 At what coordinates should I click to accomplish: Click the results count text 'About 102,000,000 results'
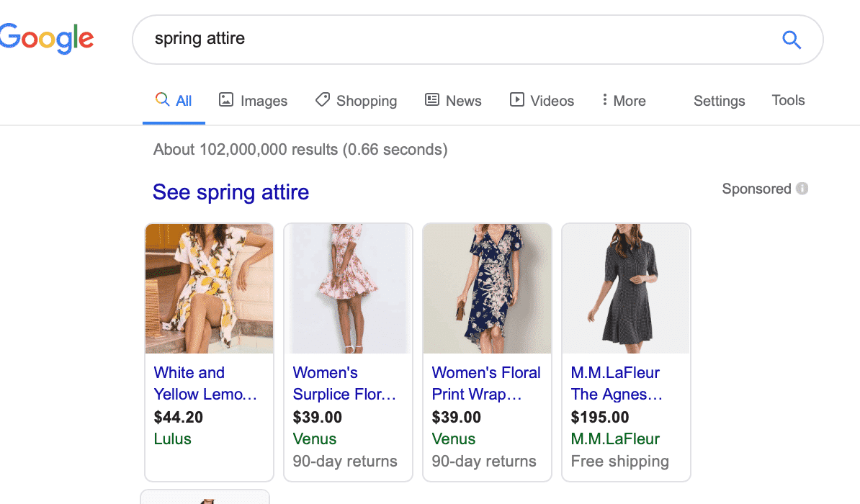[245, 149]
